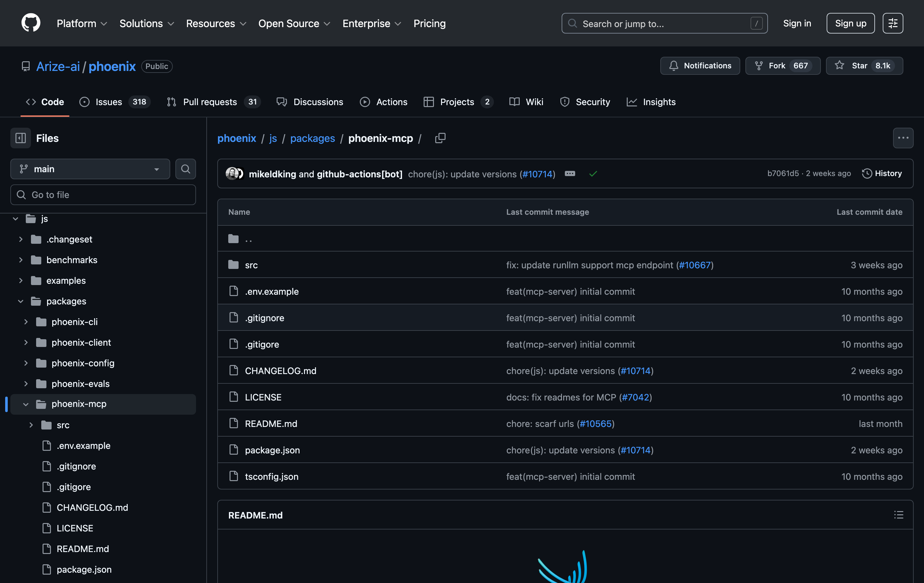
Task: Switch to the Pull requests tab
Action: 210,102
